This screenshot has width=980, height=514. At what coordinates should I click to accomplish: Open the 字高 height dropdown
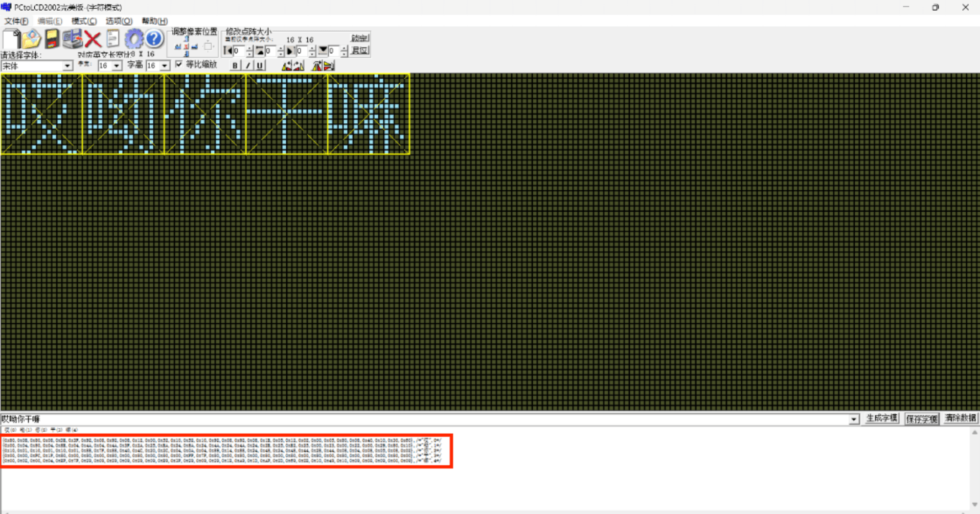pos(164,66)
